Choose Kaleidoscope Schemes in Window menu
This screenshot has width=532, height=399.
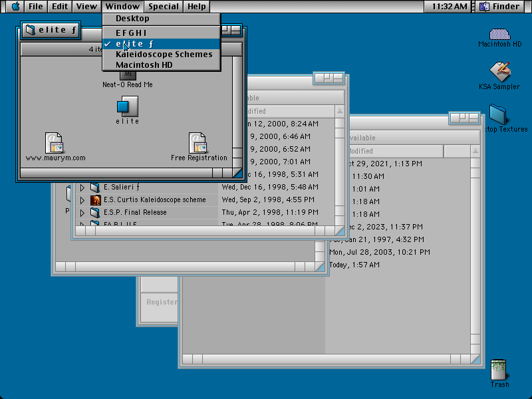click(162, 55)
